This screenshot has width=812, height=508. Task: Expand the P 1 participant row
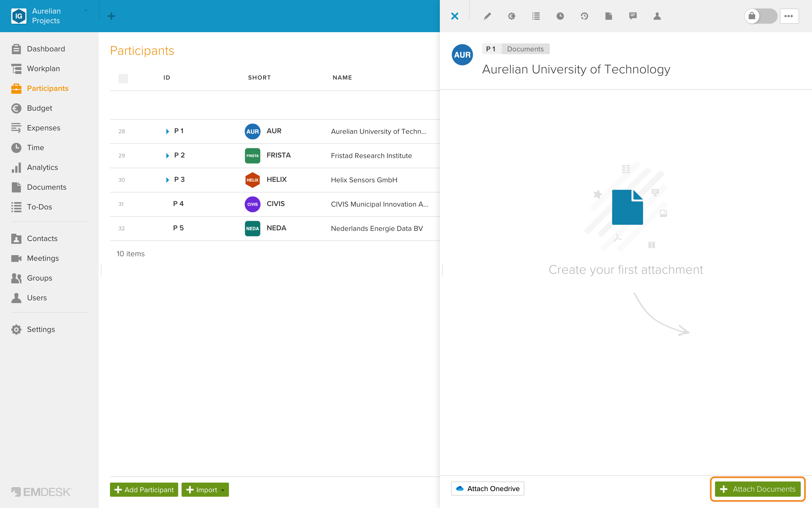(167, 131)
